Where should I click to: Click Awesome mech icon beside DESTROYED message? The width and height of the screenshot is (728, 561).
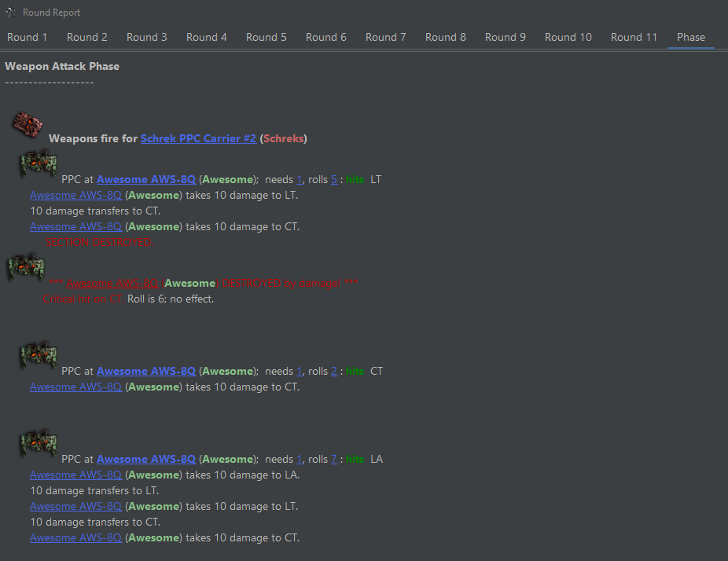coord(27,267)
